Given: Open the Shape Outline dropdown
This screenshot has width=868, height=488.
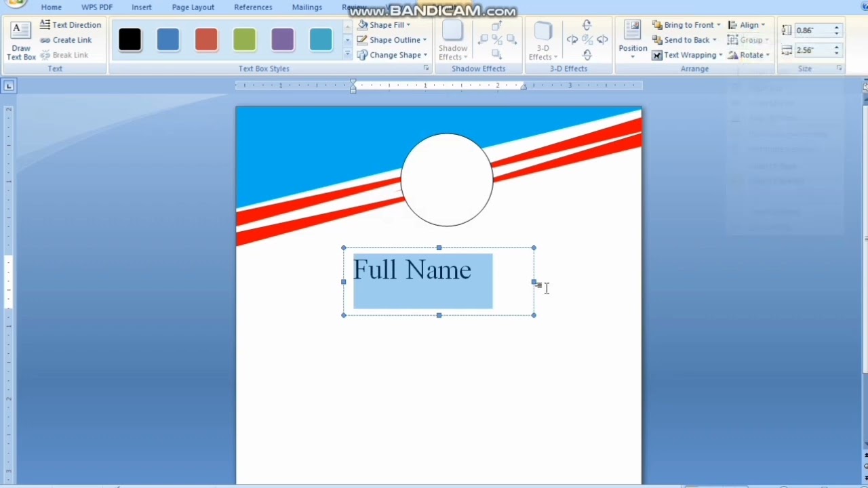Looking at the screenshot, I should 392,40.
